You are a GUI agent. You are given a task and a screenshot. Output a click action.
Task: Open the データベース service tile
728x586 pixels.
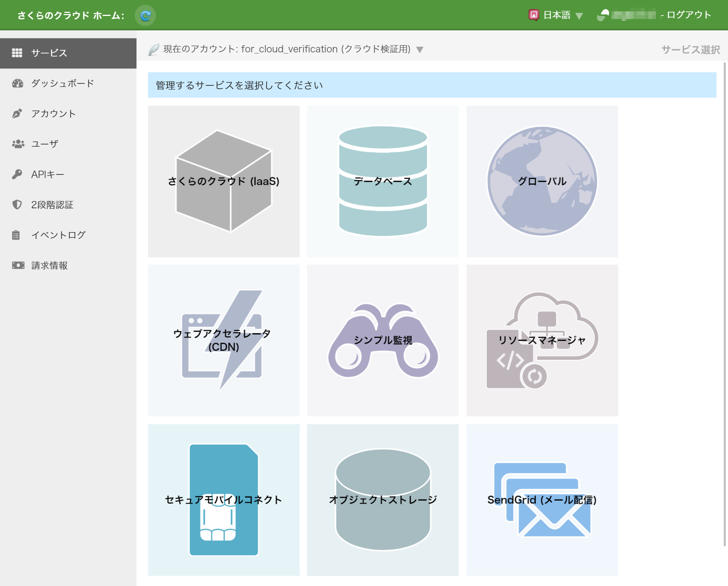click(383, 181)
